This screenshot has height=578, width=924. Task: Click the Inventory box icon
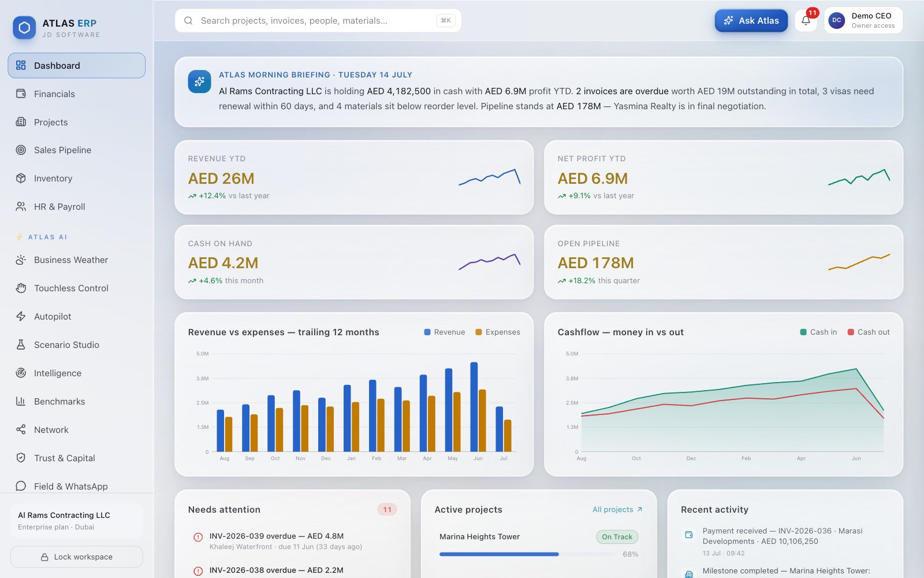coord(21,178)
